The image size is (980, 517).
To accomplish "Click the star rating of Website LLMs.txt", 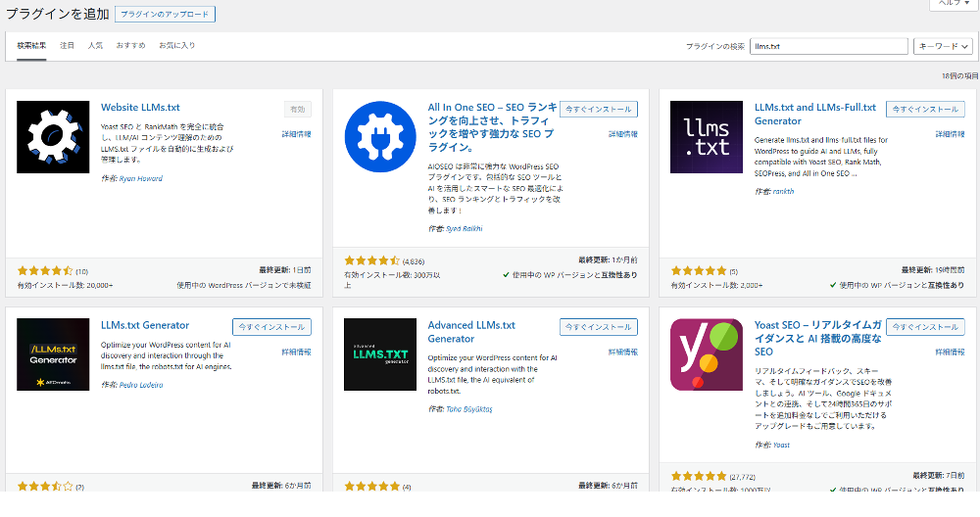I will pyautogui.click(x=45, y=271).
